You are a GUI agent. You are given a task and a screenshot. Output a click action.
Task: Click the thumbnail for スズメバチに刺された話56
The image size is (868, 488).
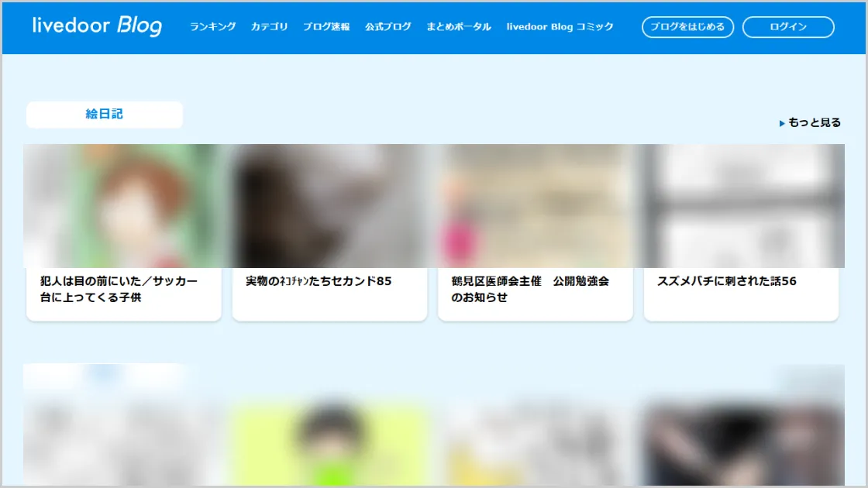point(741,205)
